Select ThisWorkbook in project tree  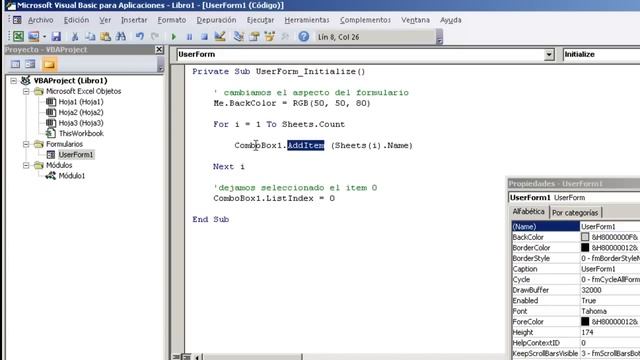tap(81, 133)
